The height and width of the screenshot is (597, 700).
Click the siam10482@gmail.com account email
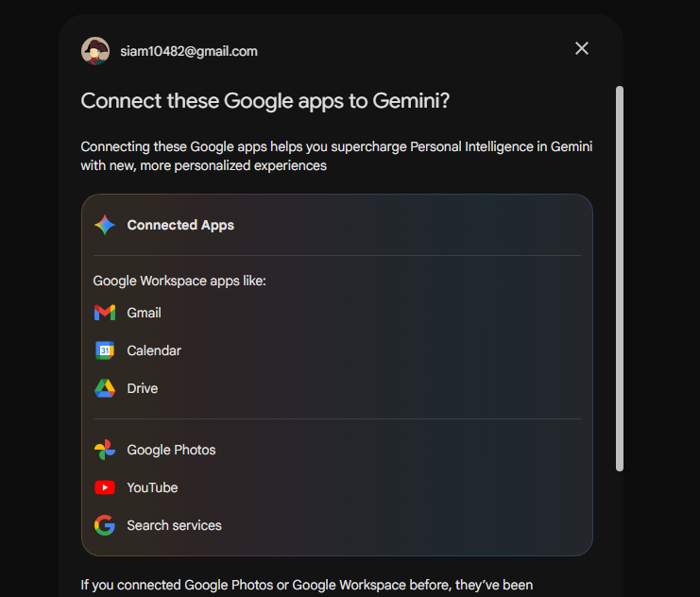189,51
